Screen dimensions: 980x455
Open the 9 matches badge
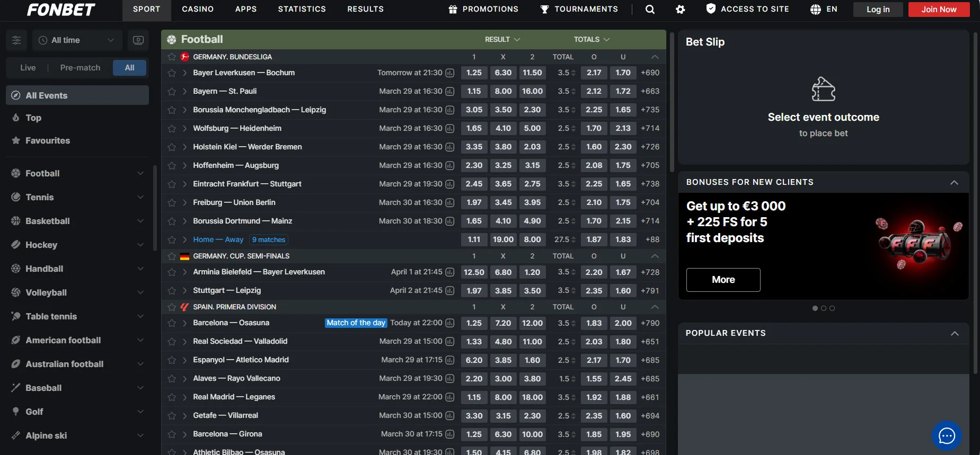pos(269,240)
